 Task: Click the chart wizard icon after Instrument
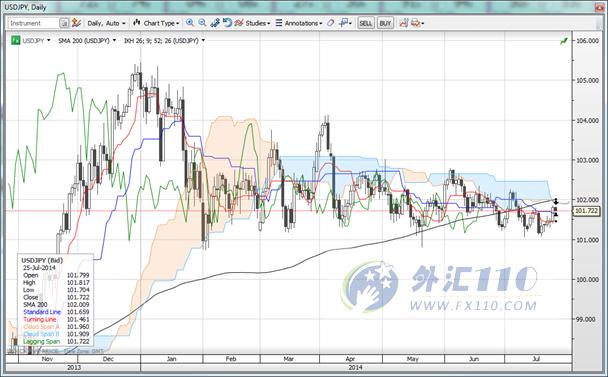pyautogui.click(x=76, y=23)
